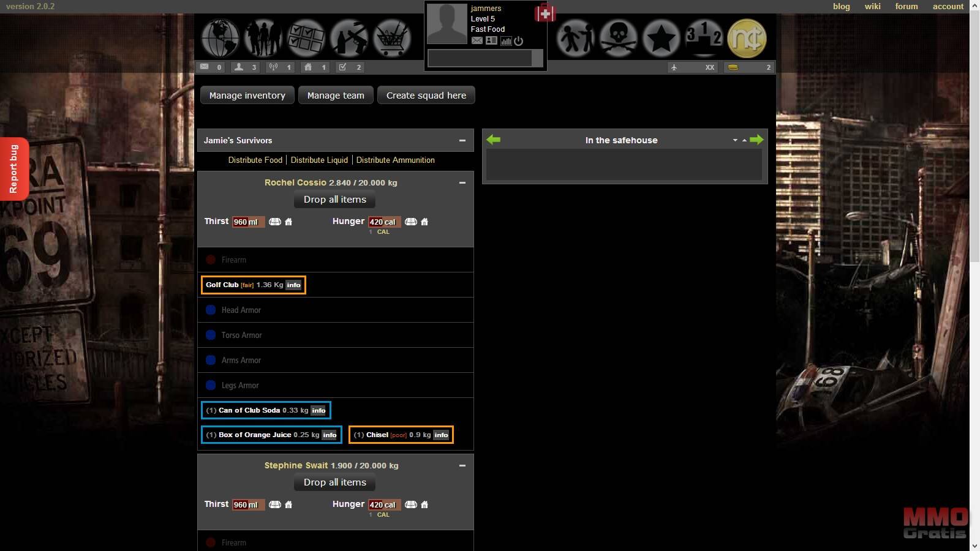
Task: Collapse Stephine Swait's inventory section
Action: tap(462, 465)
